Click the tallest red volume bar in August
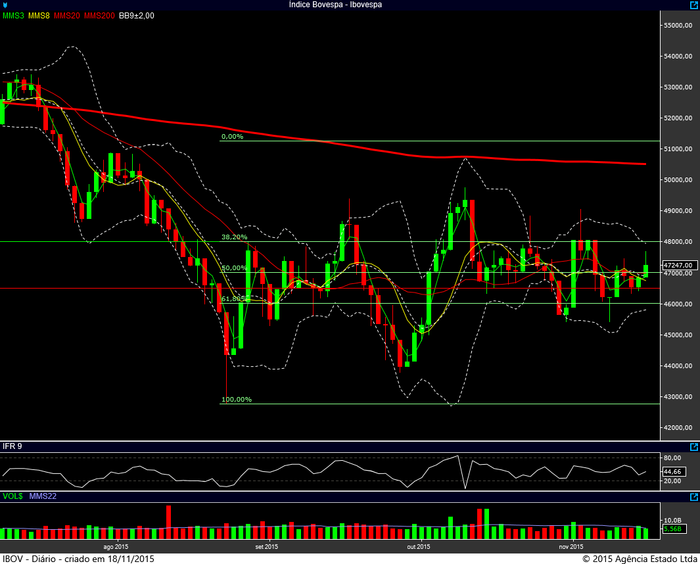This screenshot has width=700, height=564. [x=169, y=522]
